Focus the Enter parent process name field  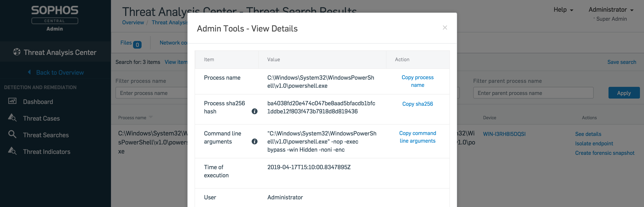533,93
